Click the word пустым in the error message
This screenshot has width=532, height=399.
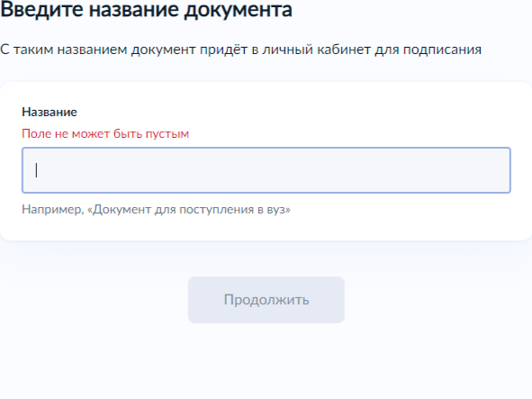(x=167, y=134)
